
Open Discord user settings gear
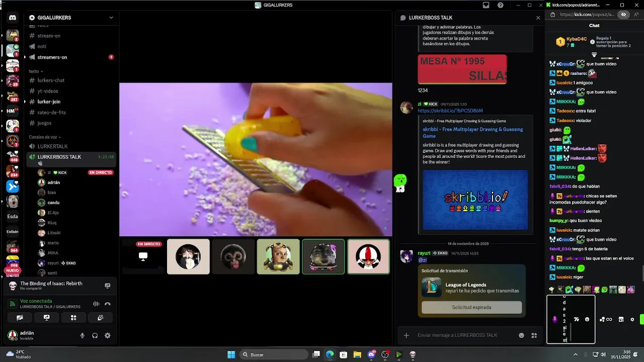107,335
